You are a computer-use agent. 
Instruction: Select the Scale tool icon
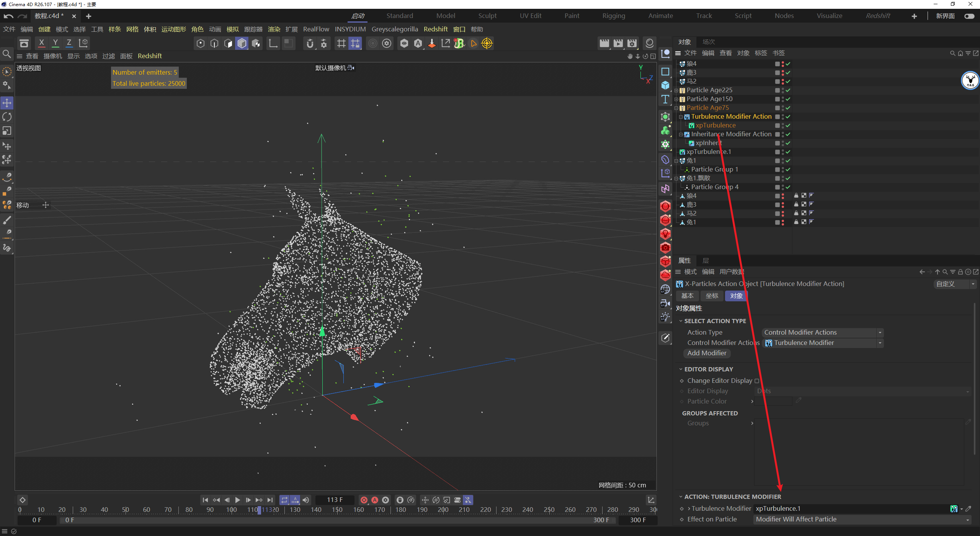[x=7, y=131]
